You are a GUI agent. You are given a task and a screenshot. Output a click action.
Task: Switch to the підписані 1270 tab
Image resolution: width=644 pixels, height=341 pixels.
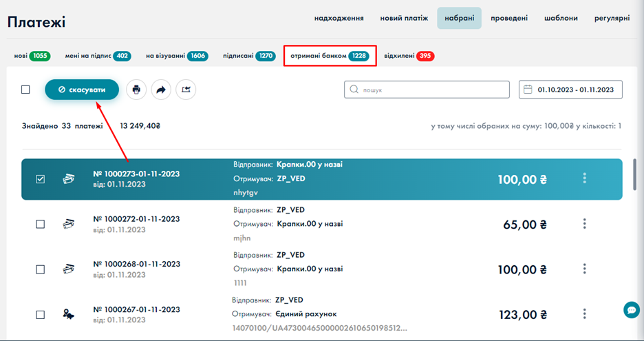pyautogui.click(x=249, y=56)
